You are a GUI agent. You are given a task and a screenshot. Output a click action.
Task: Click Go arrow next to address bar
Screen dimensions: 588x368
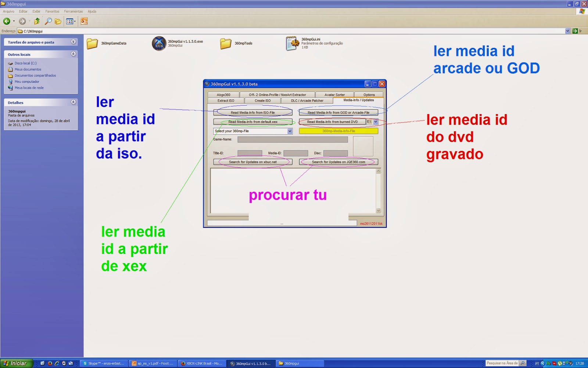[x=575, y=31]
